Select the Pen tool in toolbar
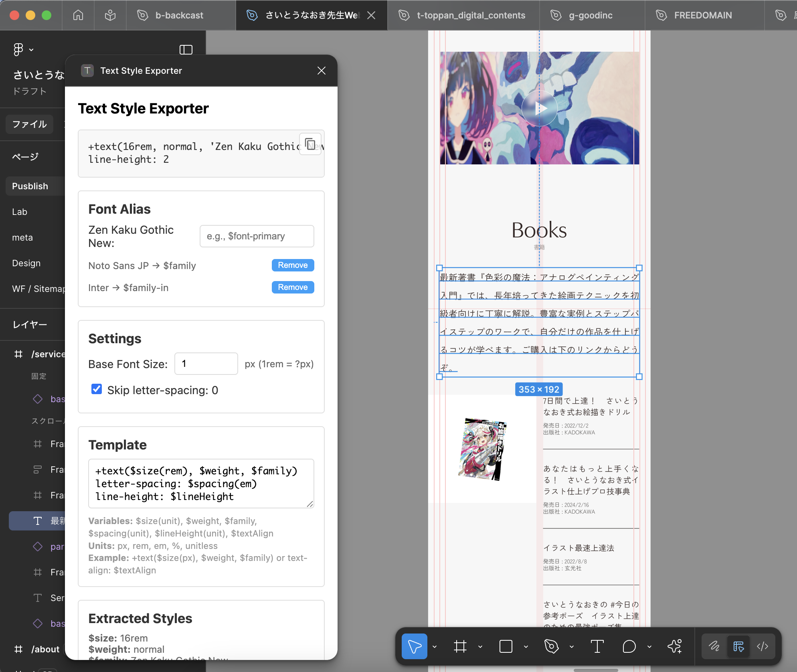 click(551, 646)
